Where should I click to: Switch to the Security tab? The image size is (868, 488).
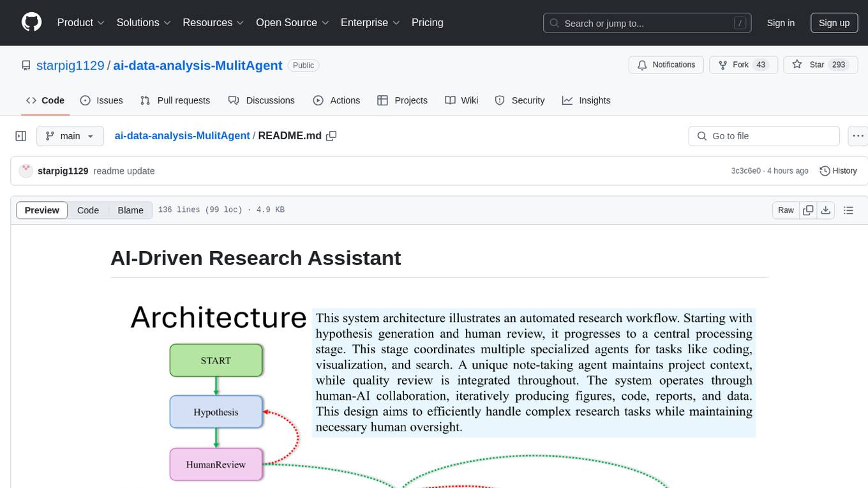520,100
